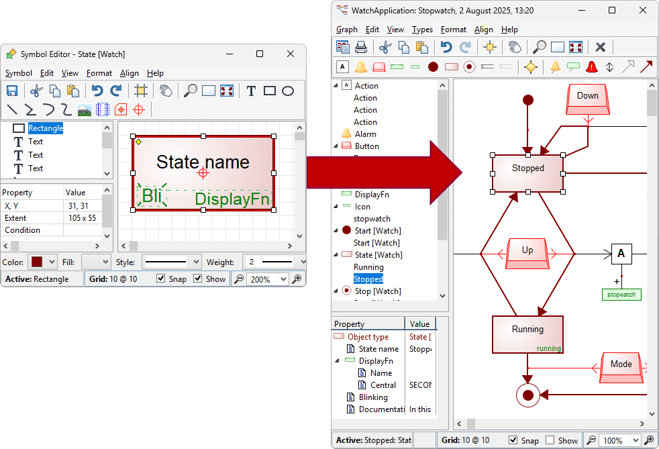The image size is (659, 449).
Task: Open the Help menu in WatchApplication
Action: click(509, 29)
